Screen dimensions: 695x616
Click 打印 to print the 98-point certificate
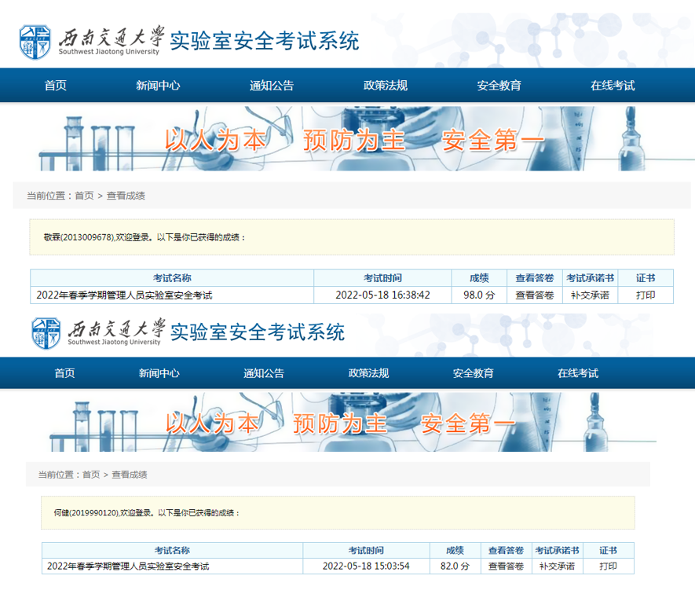pos(645,295)
